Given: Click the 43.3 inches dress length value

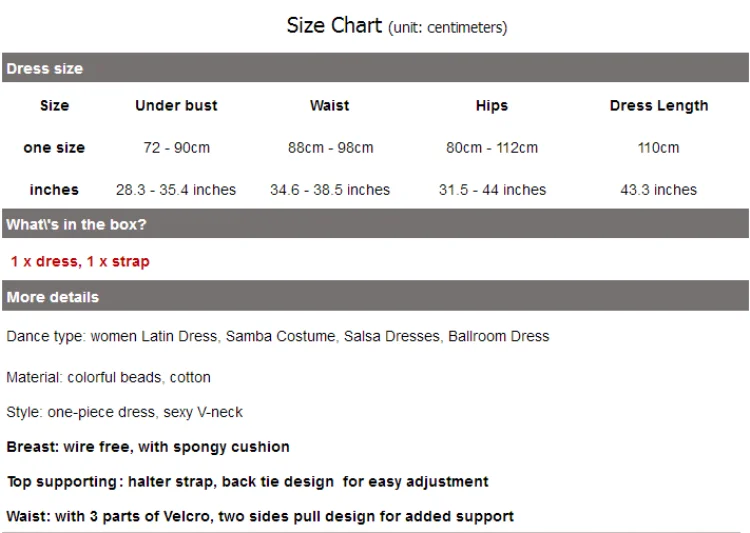Looking at the screenshot, I should 658,190.
